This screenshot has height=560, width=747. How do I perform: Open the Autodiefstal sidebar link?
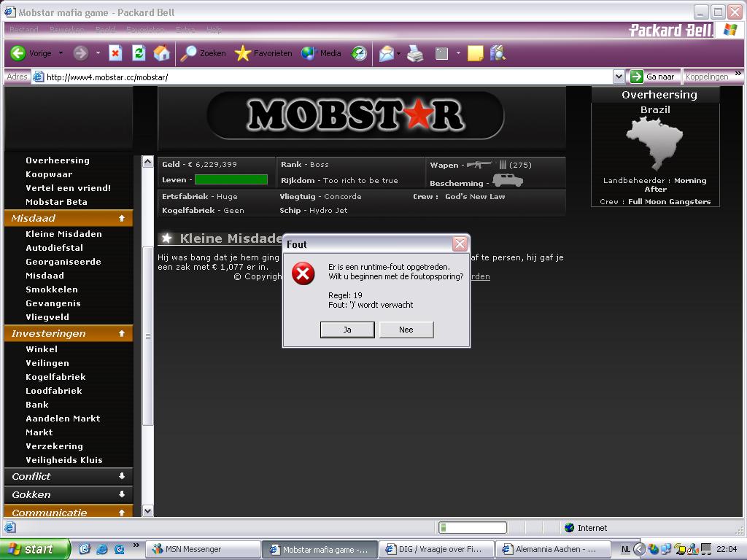(x=54, y=248)
